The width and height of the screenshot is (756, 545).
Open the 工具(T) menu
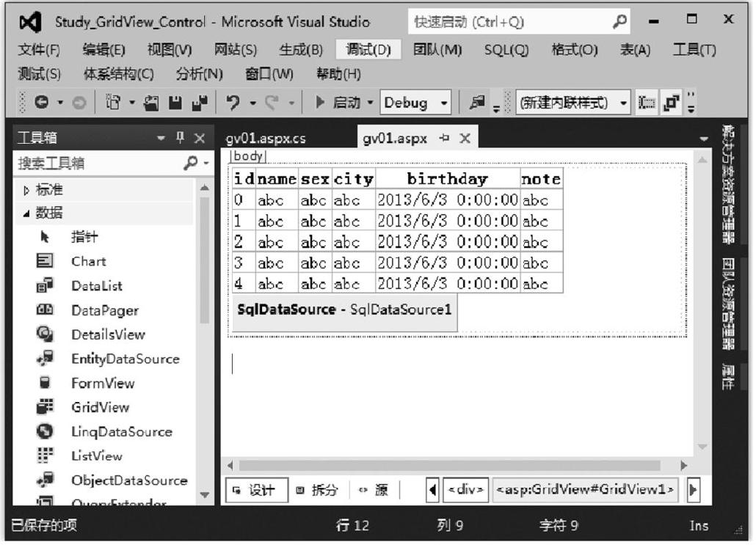[x=694, y=50]
